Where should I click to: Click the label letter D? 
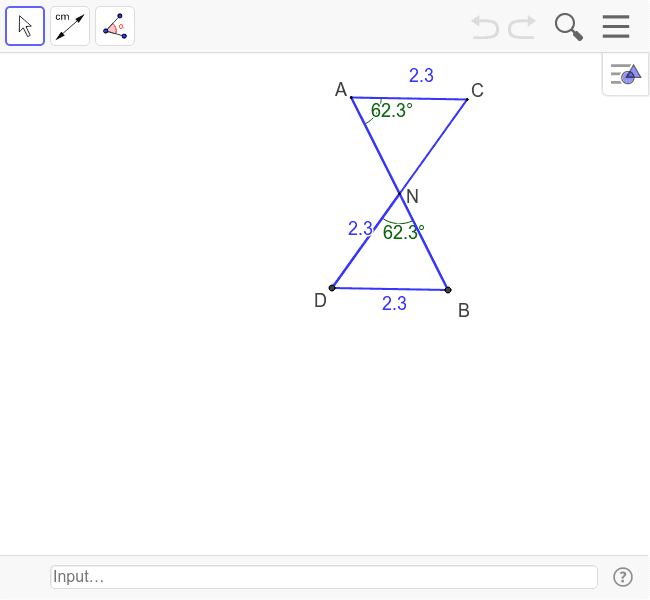(x=320, y=301)
